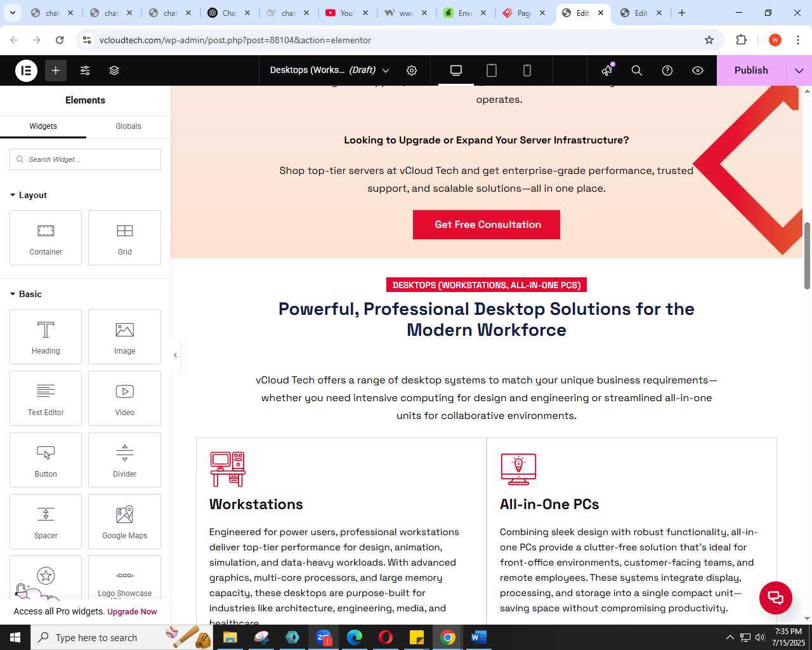Viewport: 812px width, 650px height.
Task: Close the active Edit tab
Action: point(601,13)
